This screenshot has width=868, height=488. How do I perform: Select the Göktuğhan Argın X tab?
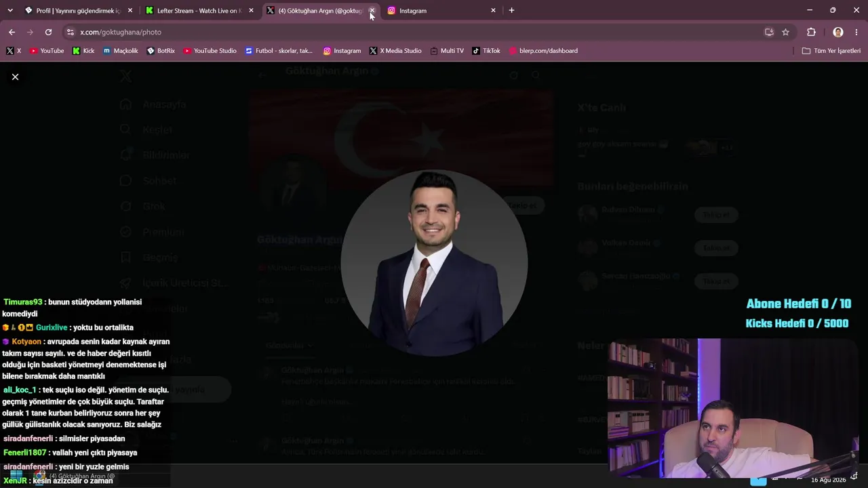tap(320, 10)
